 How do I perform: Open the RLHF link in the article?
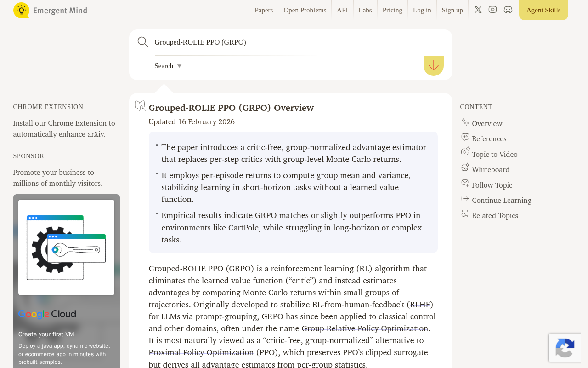point(420,305)
